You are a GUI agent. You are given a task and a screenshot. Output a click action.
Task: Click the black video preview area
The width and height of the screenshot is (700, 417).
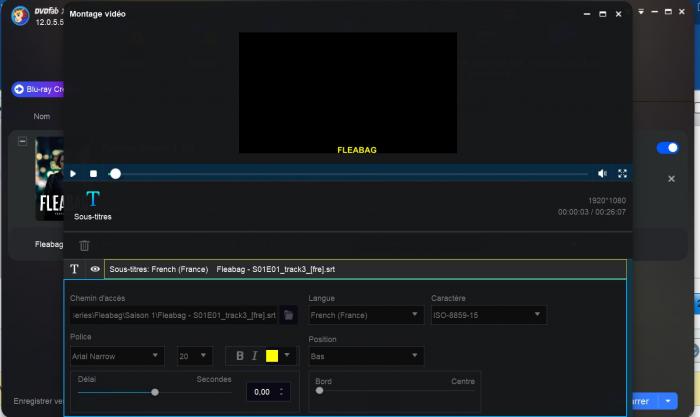(348, 92)
